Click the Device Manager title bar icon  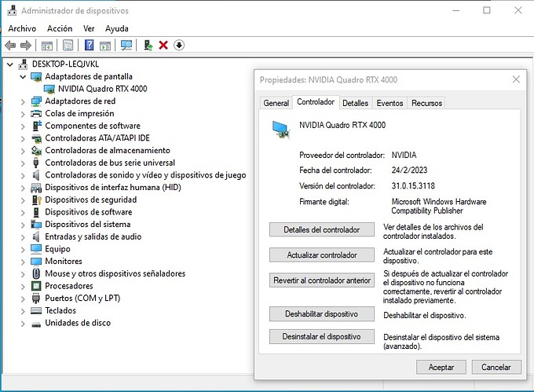coord(12,10)
